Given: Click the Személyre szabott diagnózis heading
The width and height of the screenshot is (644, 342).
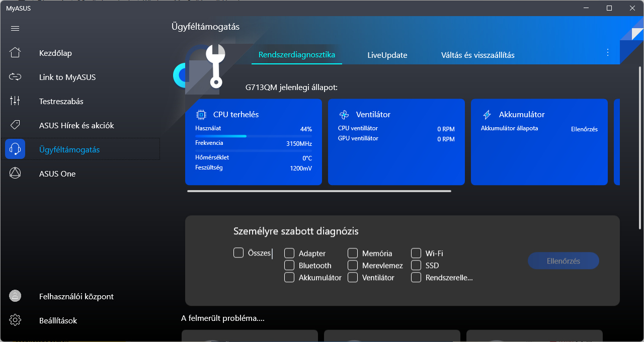Looking at the screenshot, I should pos(296,231).
